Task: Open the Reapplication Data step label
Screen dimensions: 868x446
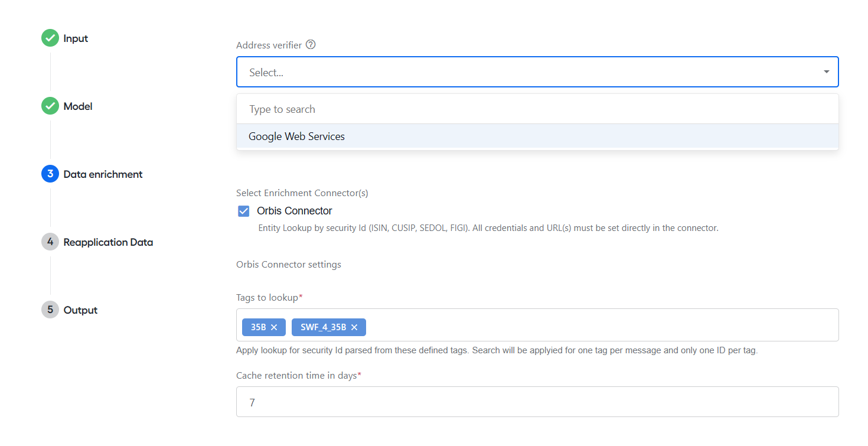Action: (x=108, y=242)
